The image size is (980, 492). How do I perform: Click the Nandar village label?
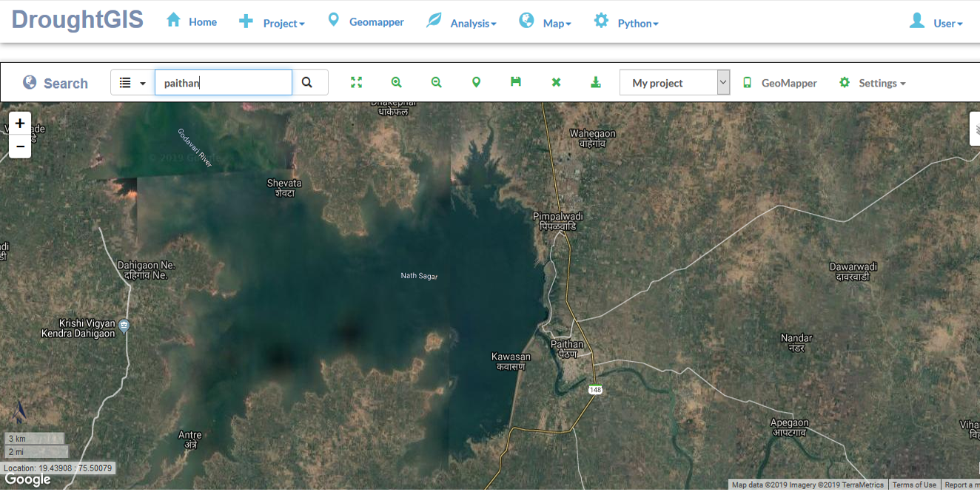coord(796,343)
